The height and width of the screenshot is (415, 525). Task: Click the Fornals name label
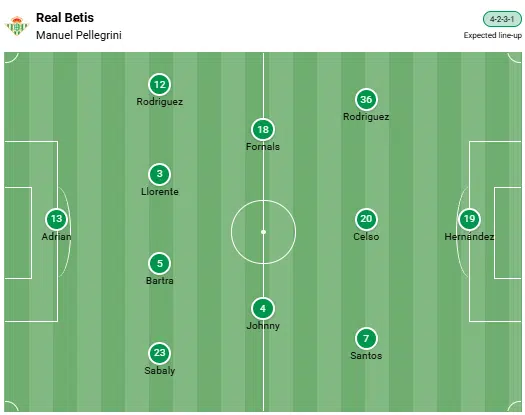pyautogui.click(x=263, y=147)
